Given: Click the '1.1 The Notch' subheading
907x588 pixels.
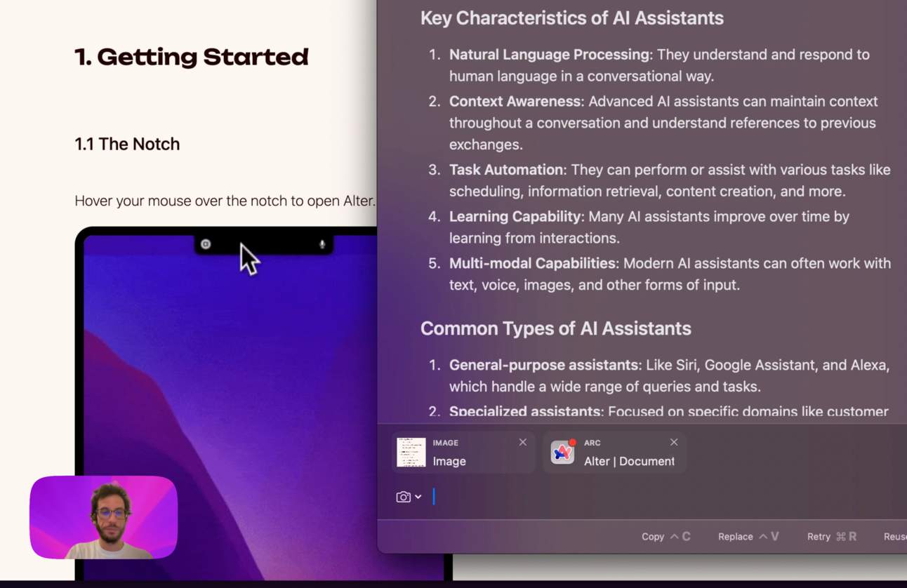Looking at the screenshot, I should coord(127,144).
